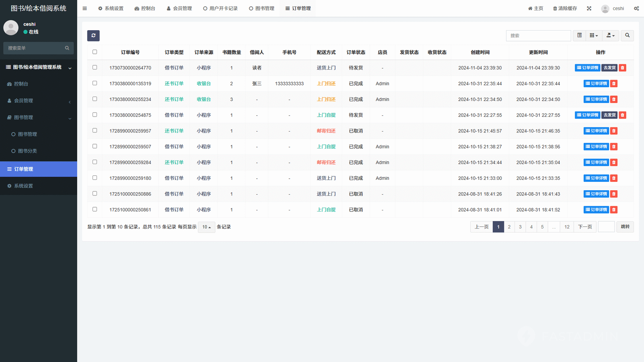644x362 pixels.
Task: Open 订单详情 for order 1728990000259507
Action: click(x=596, y=147)
